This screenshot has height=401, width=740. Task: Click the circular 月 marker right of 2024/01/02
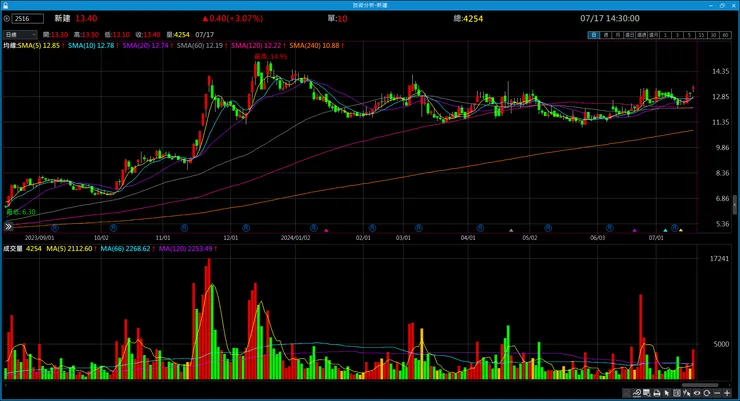[314, 228]
